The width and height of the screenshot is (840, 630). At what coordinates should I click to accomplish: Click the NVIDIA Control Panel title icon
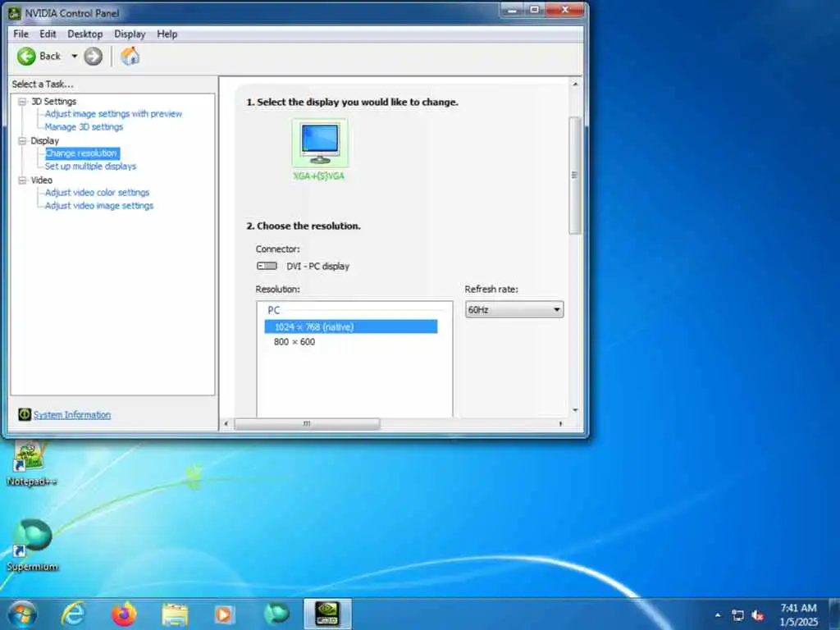pyautogui.click(x=15, y=13)
